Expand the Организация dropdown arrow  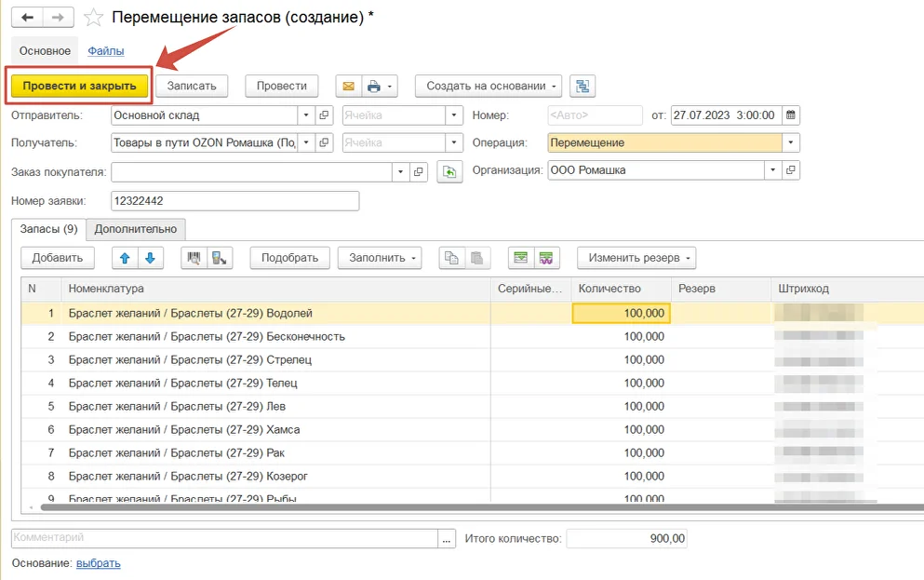tap(772, 170)
